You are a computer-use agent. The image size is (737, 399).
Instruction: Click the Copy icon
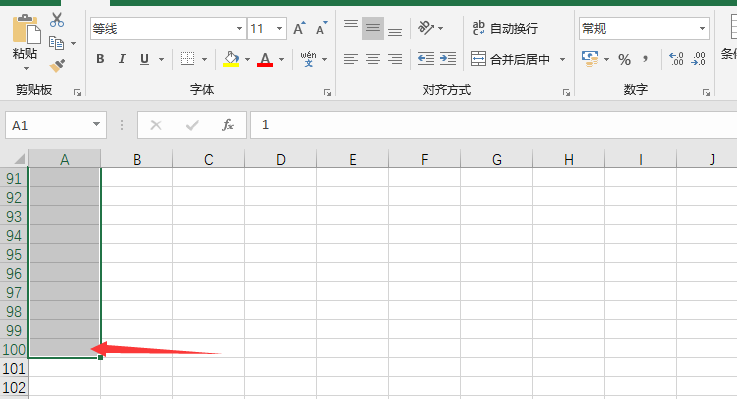tap(57, 43)
